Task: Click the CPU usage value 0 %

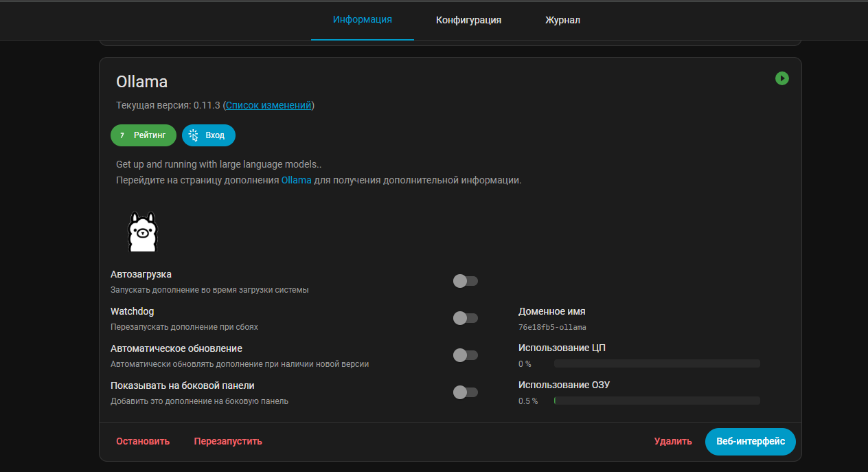Action: [525, 364]
